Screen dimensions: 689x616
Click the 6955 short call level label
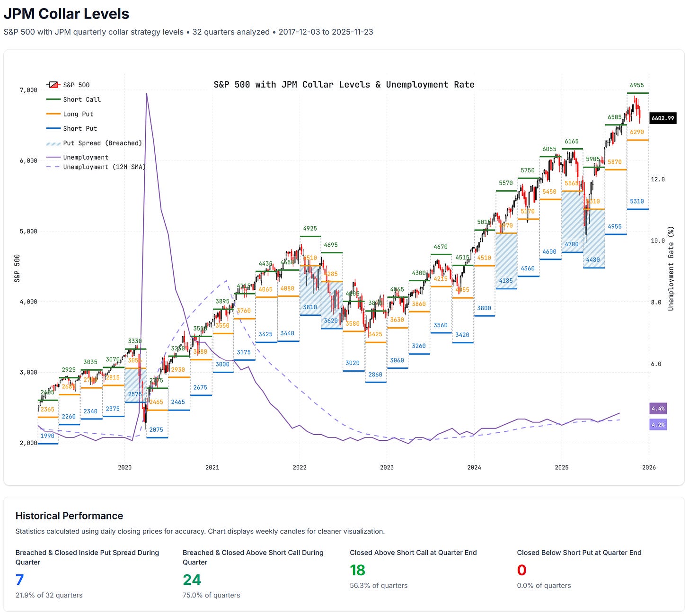tap(637, 85)
